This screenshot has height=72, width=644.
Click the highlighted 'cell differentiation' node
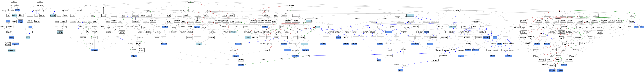click(308, 21)
